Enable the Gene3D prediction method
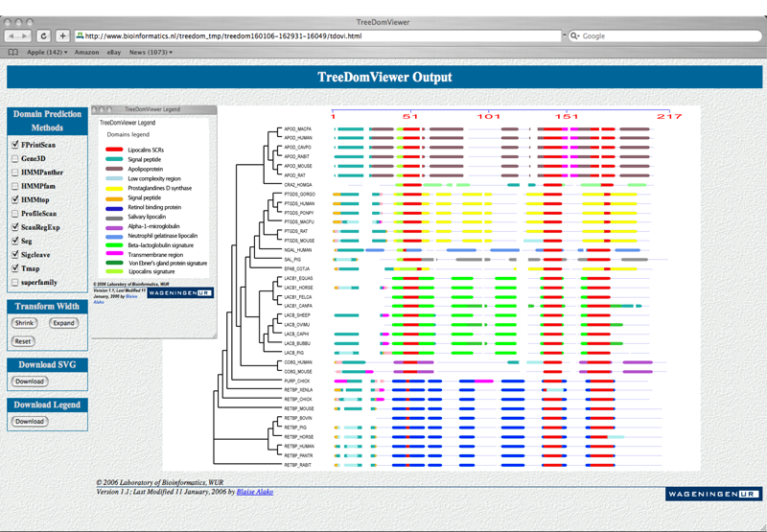 pos(14,158)
